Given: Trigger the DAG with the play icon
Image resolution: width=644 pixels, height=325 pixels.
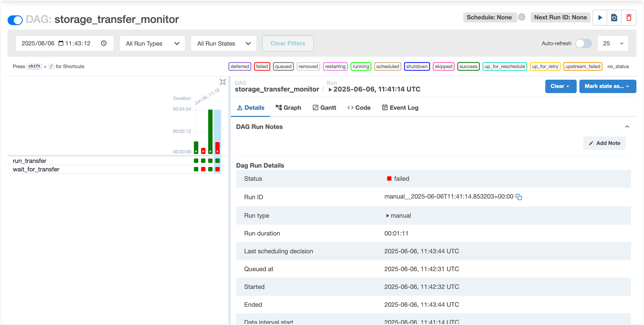Looking at the screenshot, I should pos(600,18).
